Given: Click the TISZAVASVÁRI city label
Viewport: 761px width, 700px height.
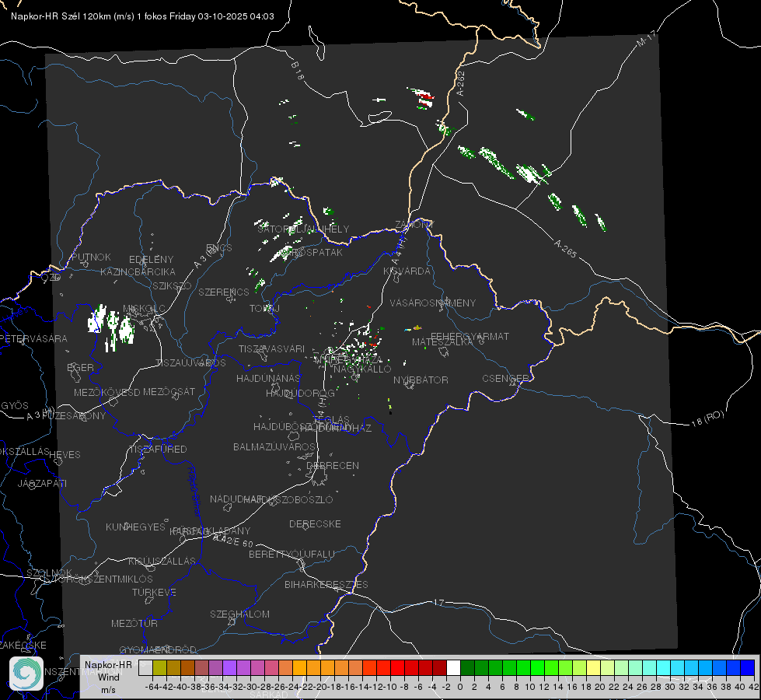Looking at the screenshot, I should [x=271, y=348].
